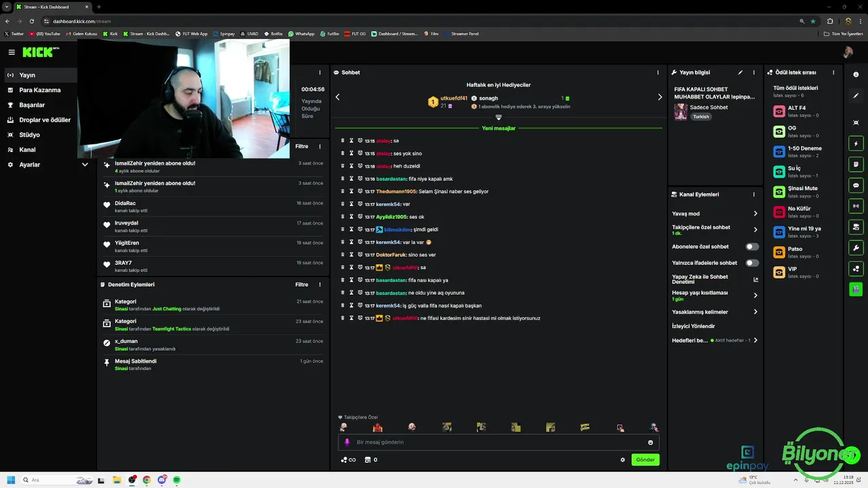Click Filtre in Denetim Eylemleri panel
The image size is (868, 488).
tap(302, 285)
